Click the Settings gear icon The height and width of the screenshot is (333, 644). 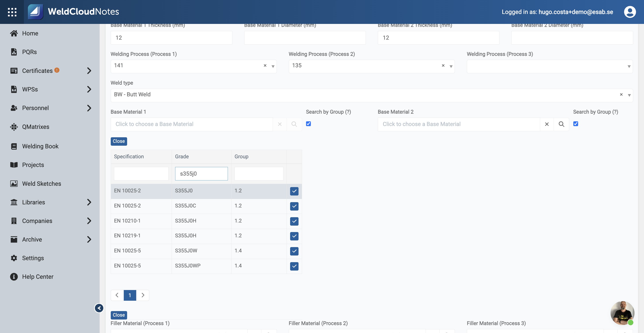point(14,258)
